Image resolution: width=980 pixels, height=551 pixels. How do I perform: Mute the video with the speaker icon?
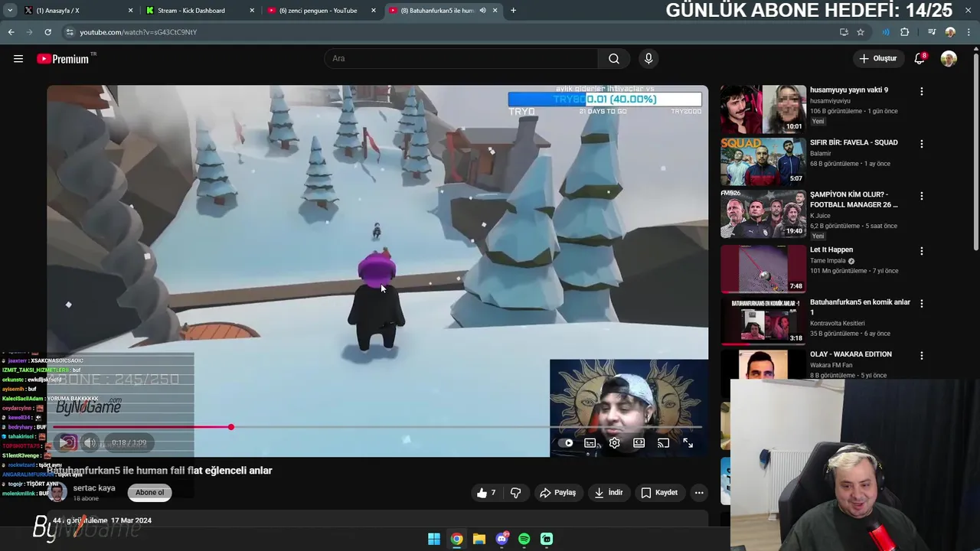pyautogui.click(x=90, y=442)
